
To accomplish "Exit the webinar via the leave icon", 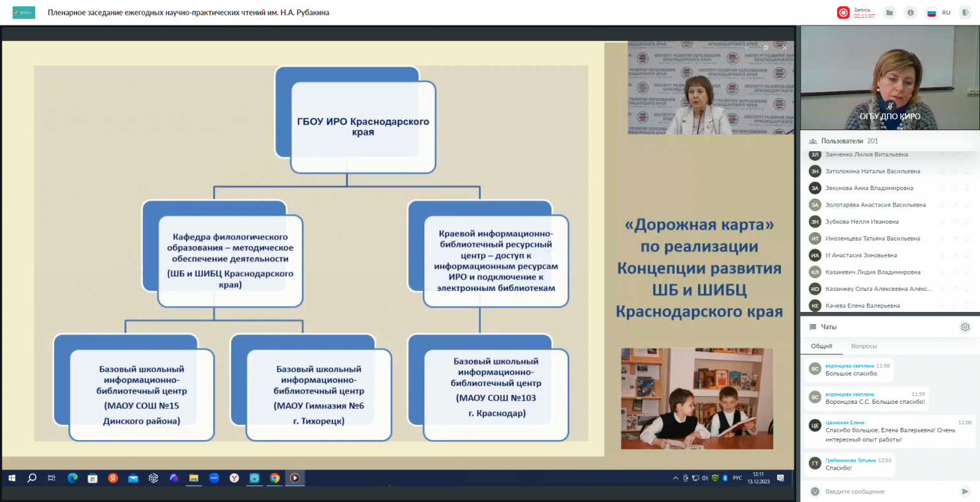I will point(967,13).
